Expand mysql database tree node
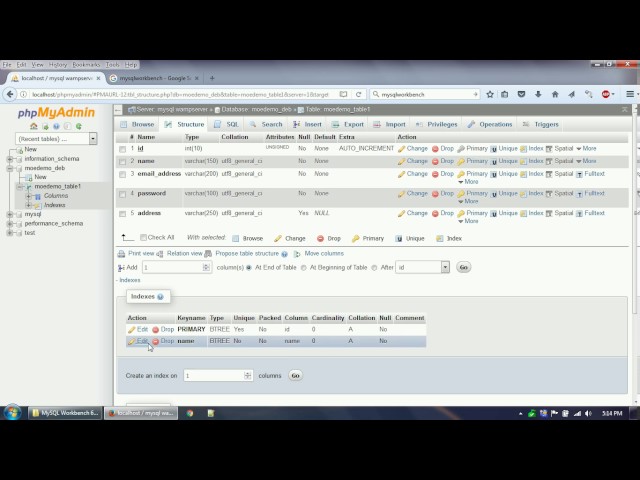 (10, 214)
